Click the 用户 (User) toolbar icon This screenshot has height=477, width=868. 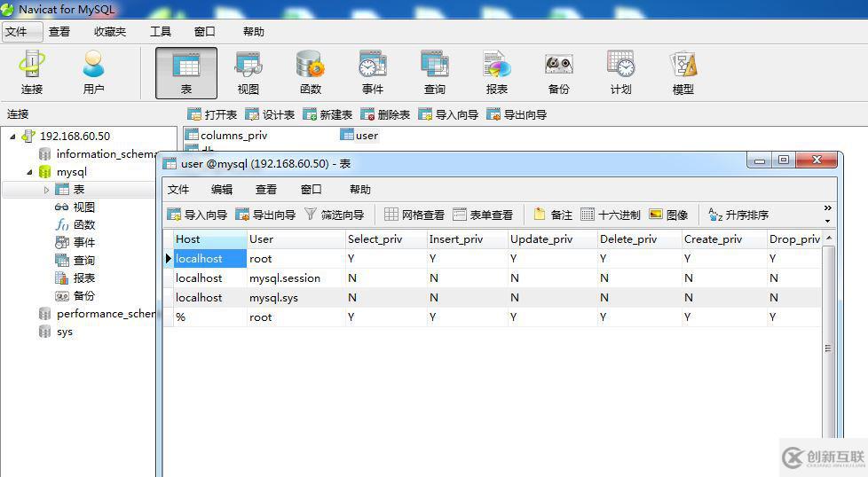pyautogui.click(x=93, y=73)
